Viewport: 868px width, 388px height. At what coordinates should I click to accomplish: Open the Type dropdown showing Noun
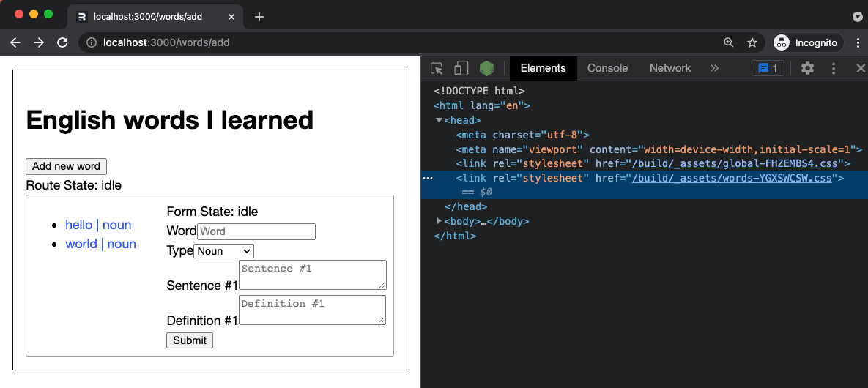click(x=223, y=251)
